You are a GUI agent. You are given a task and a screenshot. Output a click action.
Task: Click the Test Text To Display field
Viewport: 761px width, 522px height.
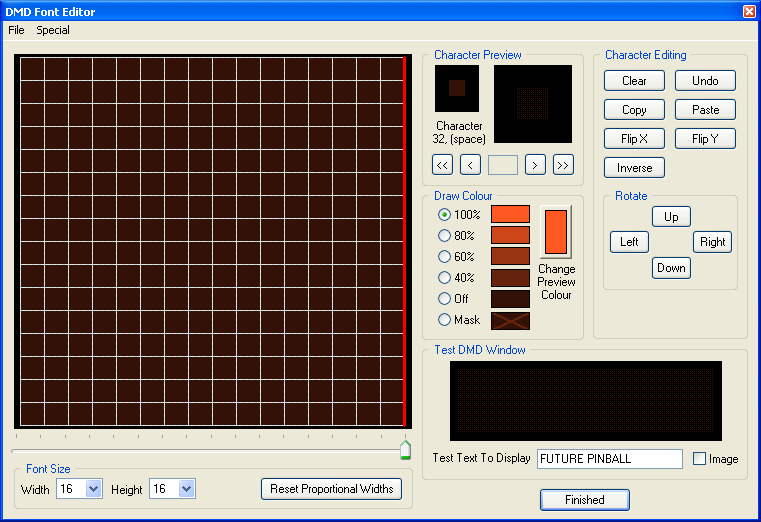point(610,459)
